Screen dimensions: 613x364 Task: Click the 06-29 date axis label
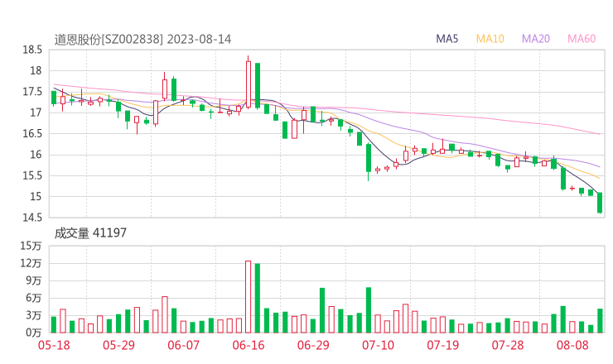[x=313, y=345]
